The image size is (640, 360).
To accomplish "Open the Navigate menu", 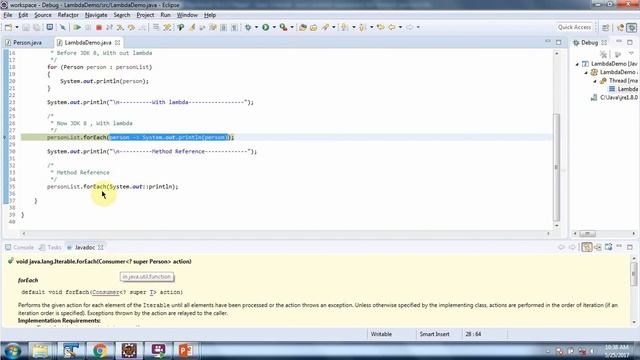I will [96, 15].
